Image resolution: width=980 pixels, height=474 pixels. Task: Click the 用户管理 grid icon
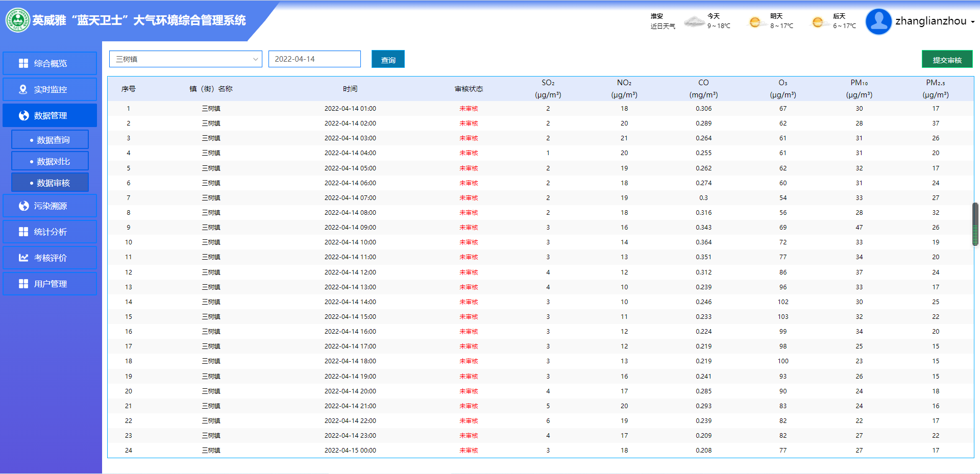click(23, 284)
